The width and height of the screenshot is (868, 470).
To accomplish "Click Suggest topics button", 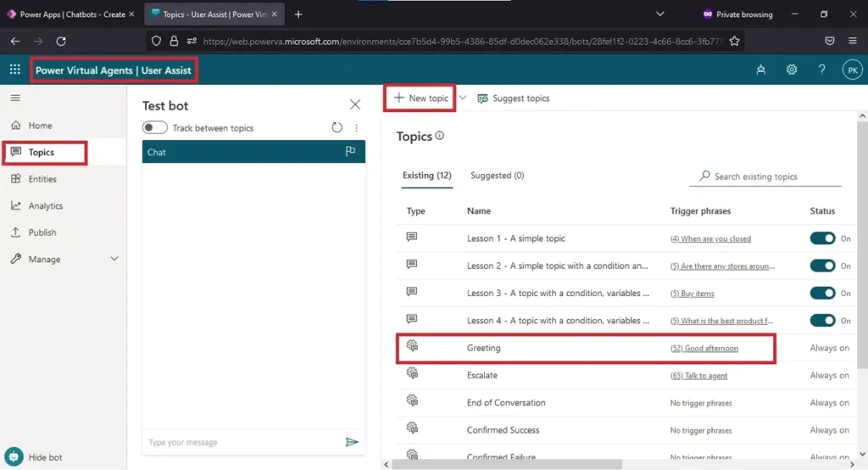I will [x=513, y=98].
